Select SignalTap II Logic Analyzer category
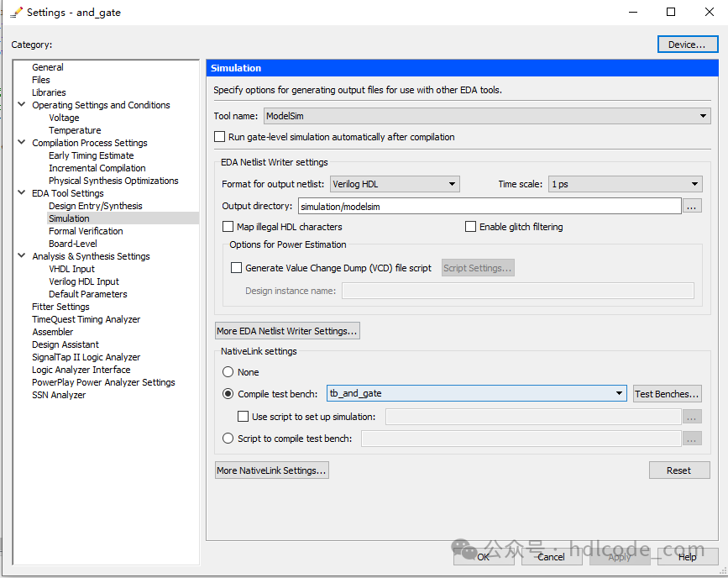 click(x=86, y=357)
